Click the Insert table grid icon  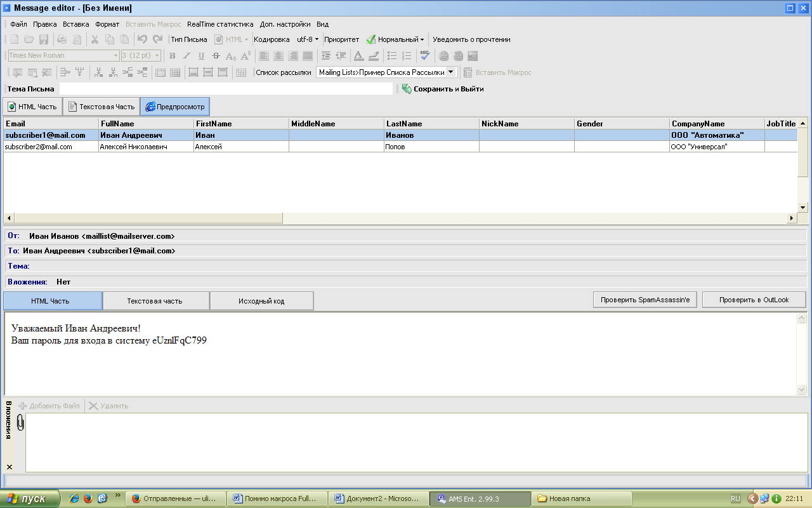click(241, 72)
